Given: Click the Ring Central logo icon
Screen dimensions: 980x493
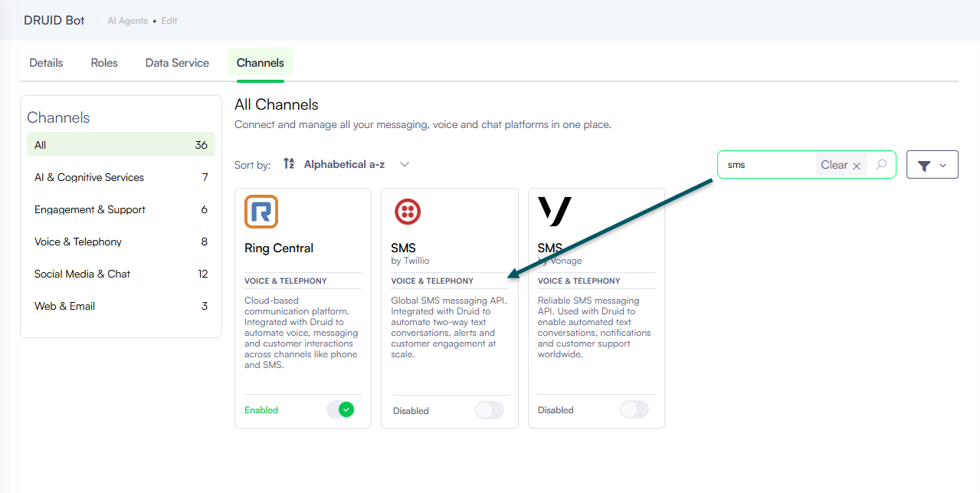Looking at the screenshot, I should (261, 212).
